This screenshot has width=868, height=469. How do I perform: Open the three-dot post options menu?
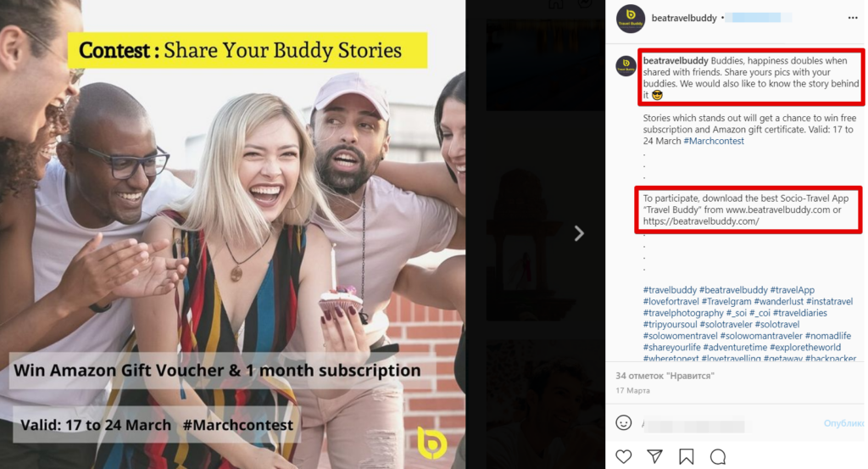pos(852,18)
